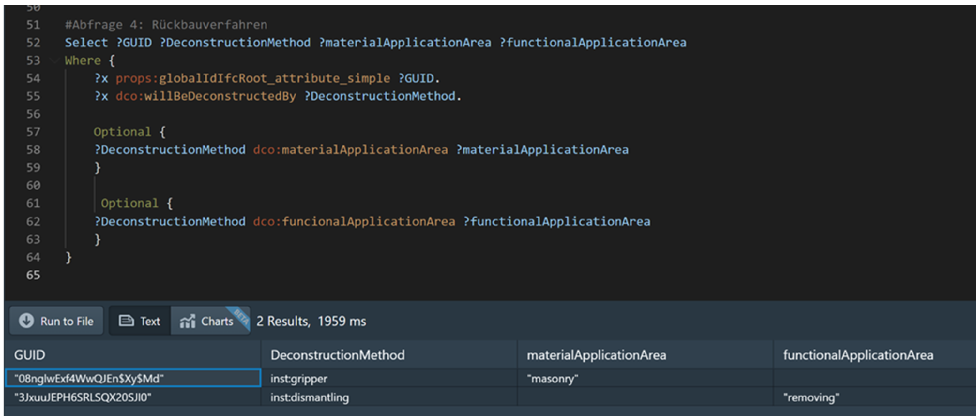This screenshot has width=980, height=420.
Task: Click the Text view document icon
Action: [x=126, y=321]
